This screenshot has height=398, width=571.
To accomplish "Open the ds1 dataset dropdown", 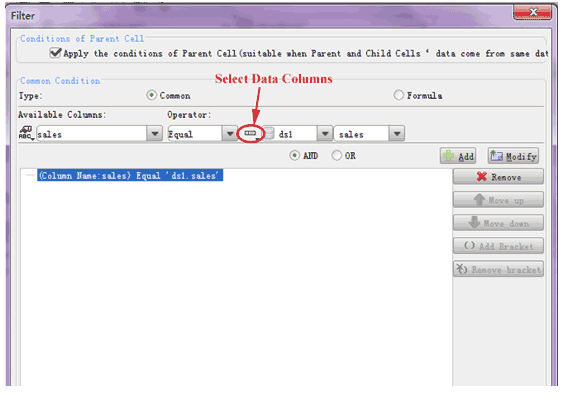I will point(325,134).
